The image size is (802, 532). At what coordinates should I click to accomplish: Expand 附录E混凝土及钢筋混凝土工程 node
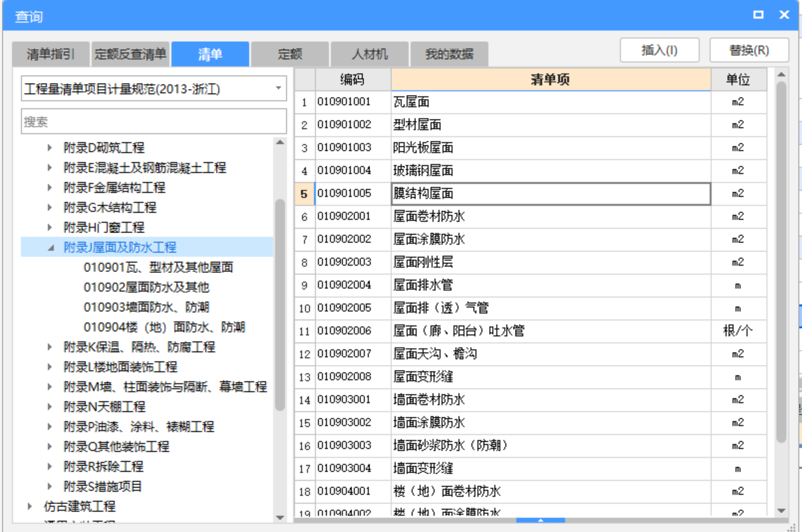(50, 167)
